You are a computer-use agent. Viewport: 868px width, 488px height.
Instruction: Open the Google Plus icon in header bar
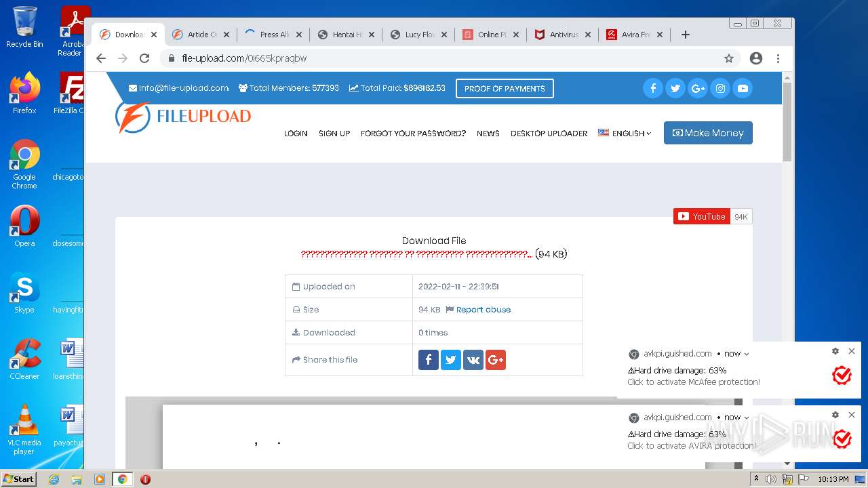pos(698,88)
